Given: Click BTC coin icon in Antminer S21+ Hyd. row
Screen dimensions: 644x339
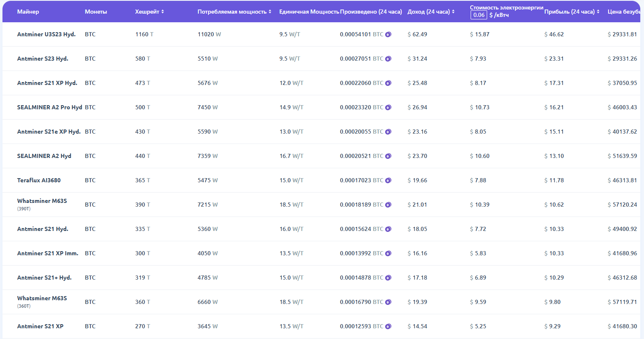Looking at the screenshot, I should 388,278.
